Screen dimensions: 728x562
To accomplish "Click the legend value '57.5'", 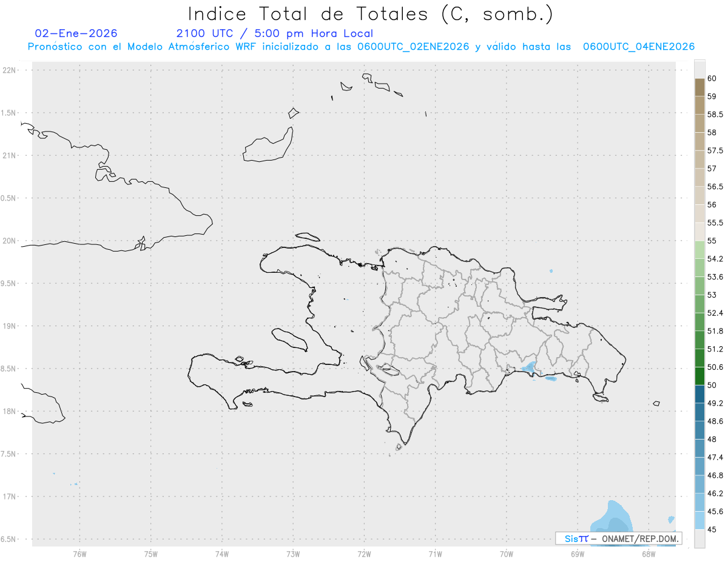I will pos(715,150).
